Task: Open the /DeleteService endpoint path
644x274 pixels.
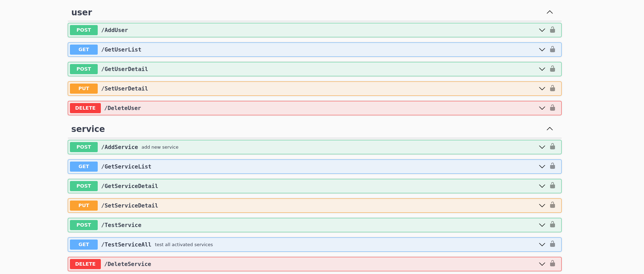Action: (128, 264)
